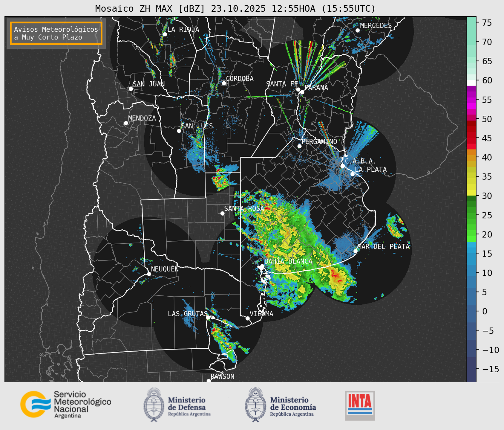Select the San Luis city marker
Viewport: 504px width, 430px height.
click(179, 131)
